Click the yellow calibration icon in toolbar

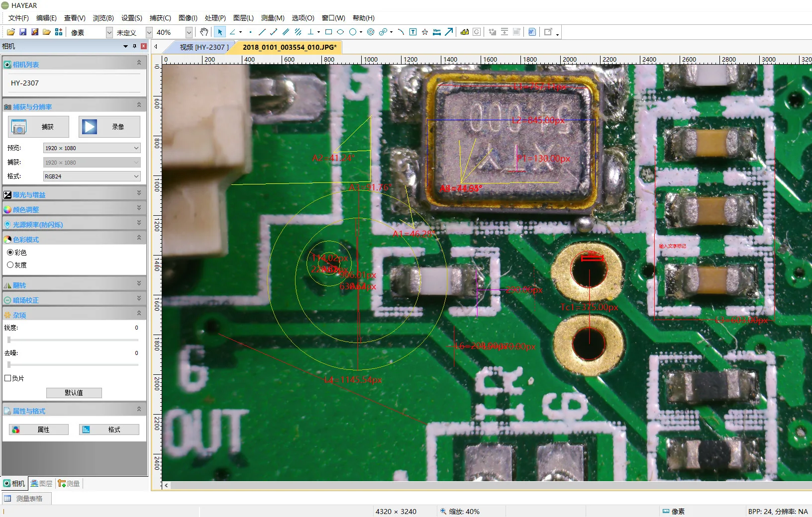(x=465, y=32)
